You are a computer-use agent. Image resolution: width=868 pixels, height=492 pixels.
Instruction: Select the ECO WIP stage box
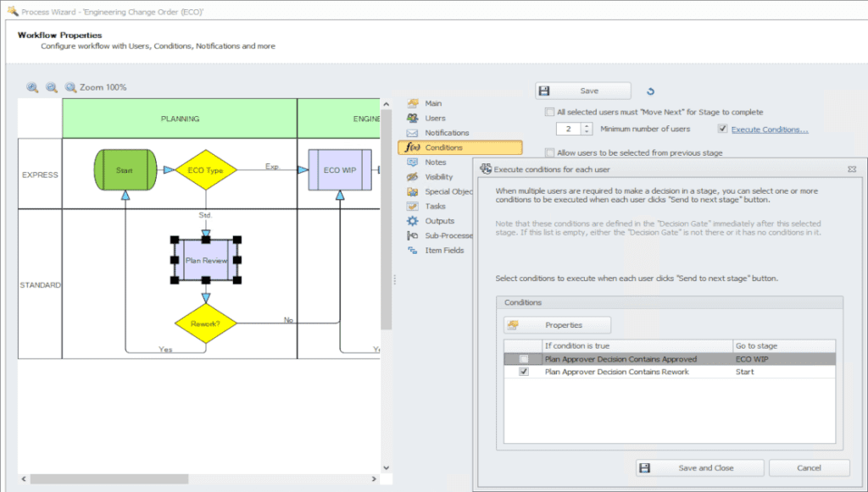point(340,169)
